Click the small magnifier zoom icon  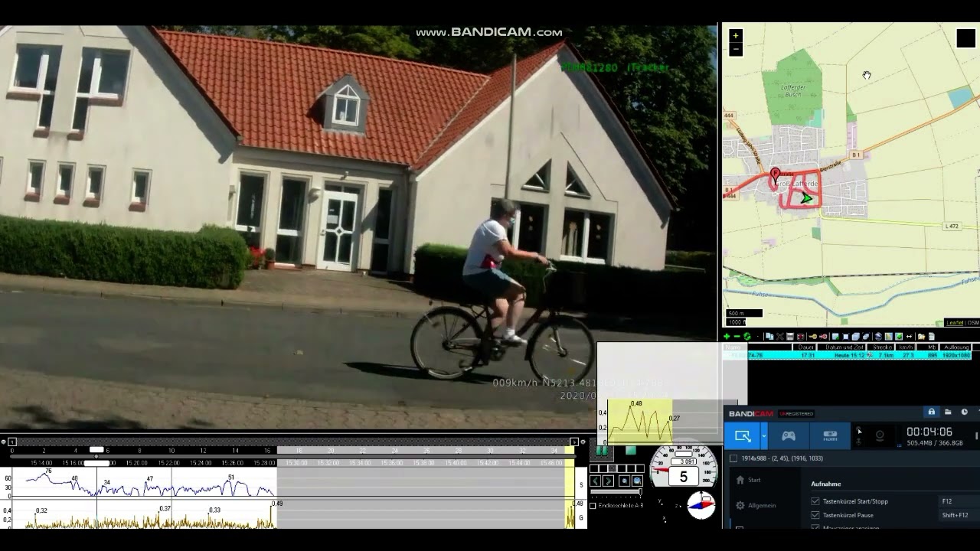pyautogui.click(x=624, y=481)
